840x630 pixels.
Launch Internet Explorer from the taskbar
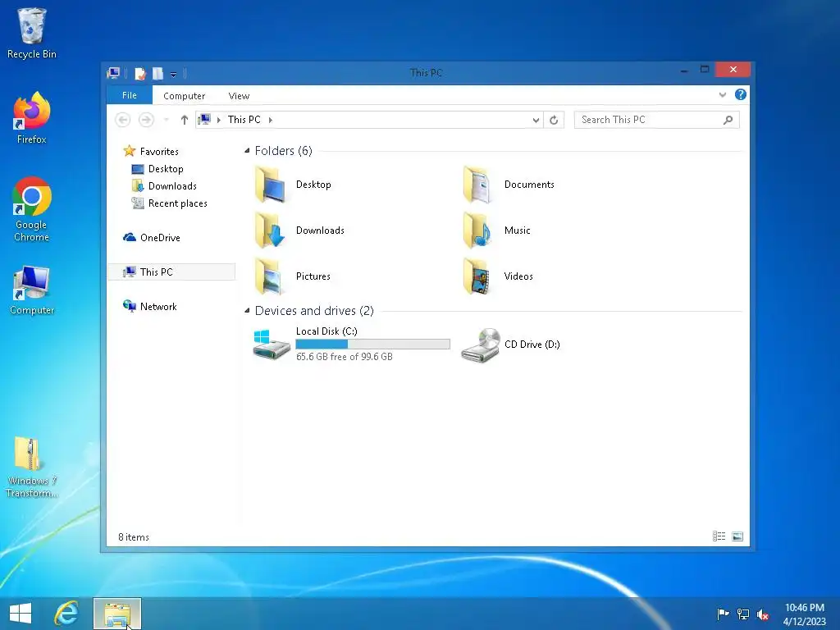(x=66, y=614)
